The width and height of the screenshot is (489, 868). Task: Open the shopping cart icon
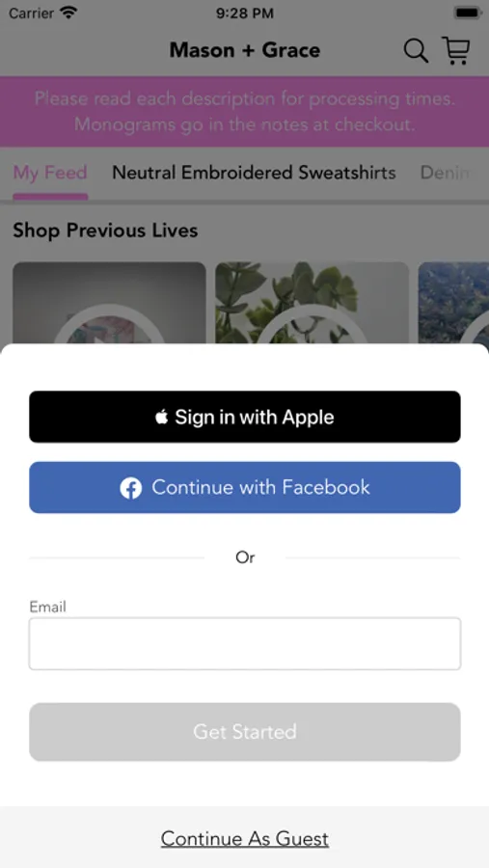click(x=456, y=50)
